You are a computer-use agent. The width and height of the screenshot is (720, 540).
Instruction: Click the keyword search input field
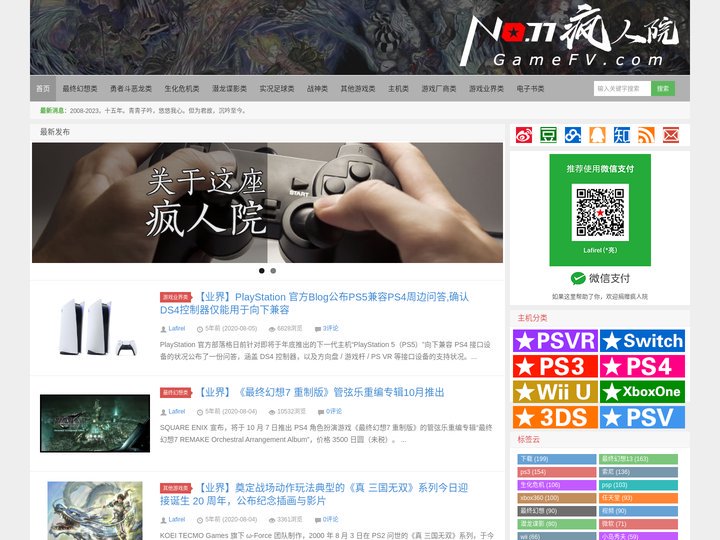tap(622, 89)
